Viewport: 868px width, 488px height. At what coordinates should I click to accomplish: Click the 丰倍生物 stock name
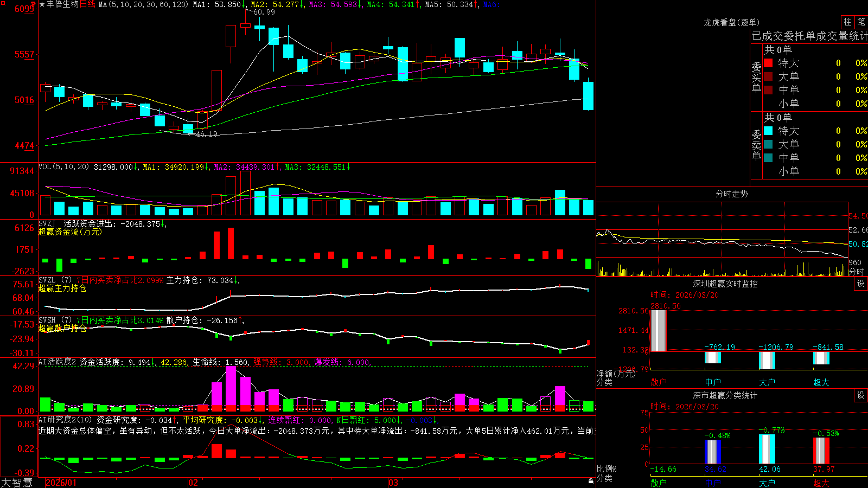(x=62, y=4)
